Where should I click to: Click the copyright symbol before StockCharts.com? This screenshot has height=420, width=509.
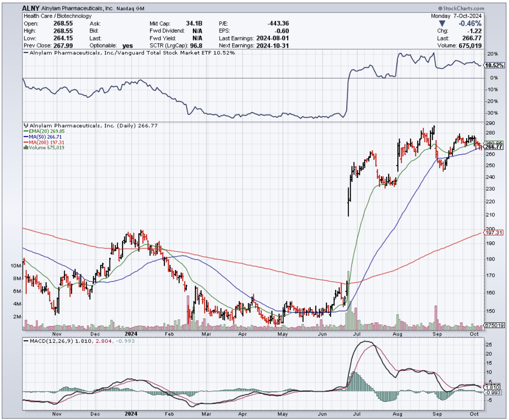[x=440, y=9]
